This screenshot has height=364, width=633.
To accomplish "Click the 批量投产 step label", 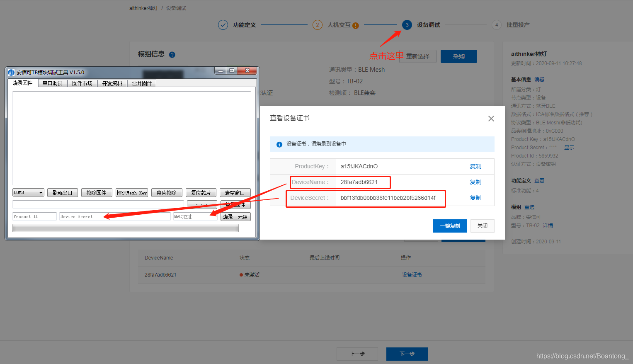I will click(x=518, y=25).
